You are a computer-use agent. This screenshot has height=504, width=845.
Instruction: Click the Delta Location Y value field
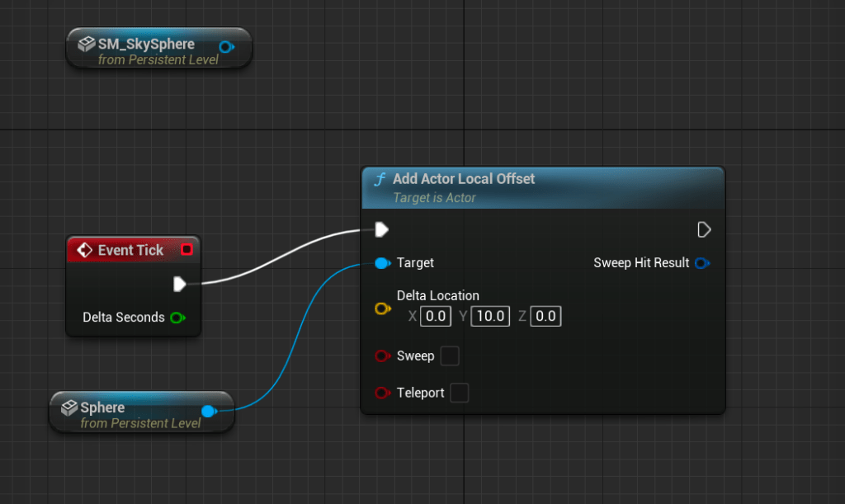click(489, 316)
